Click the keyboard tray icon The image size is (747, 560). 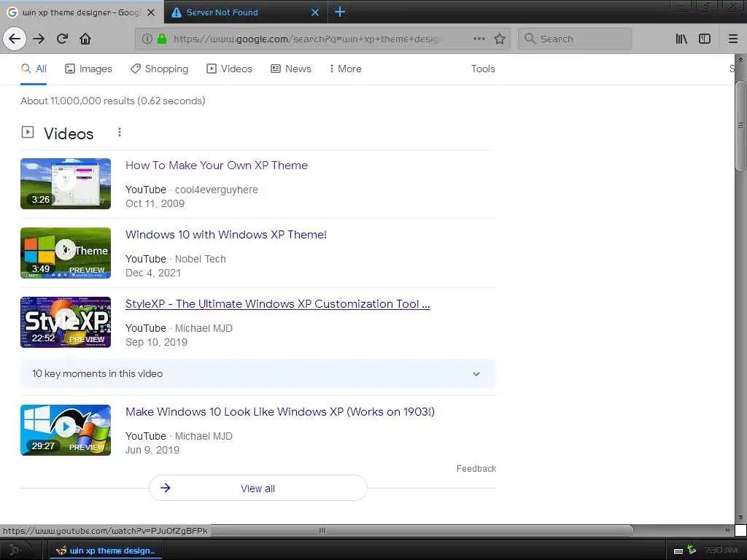click(x=678, y=551)
